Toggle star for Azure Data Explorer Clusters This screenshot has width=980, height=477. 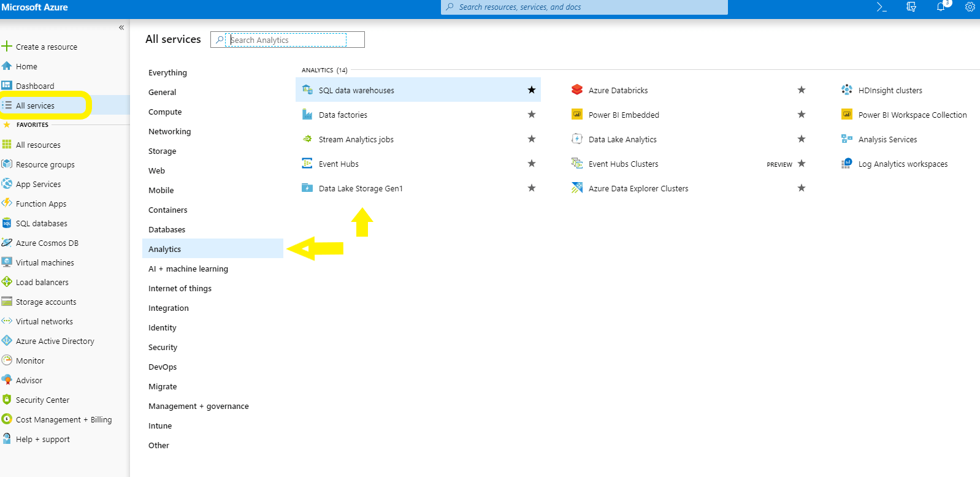point(802,188)
